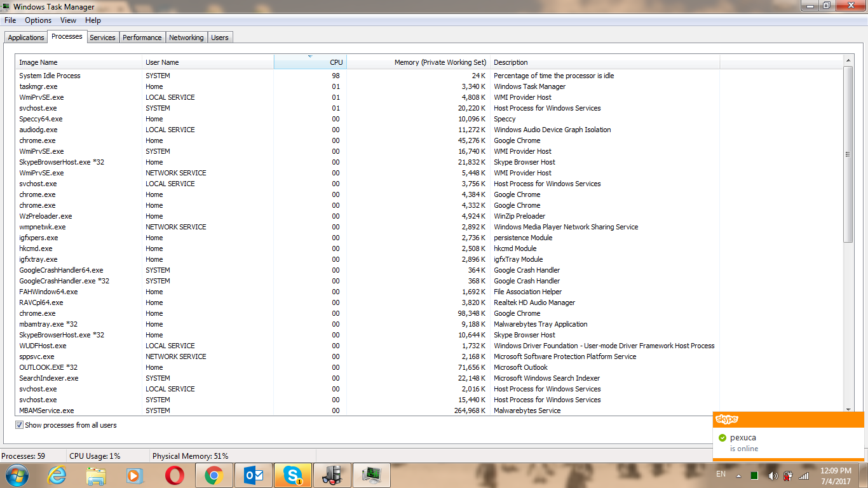Toggle Show processes from all users checkbox
868x488 pixels.
click(x=19, y=425)
